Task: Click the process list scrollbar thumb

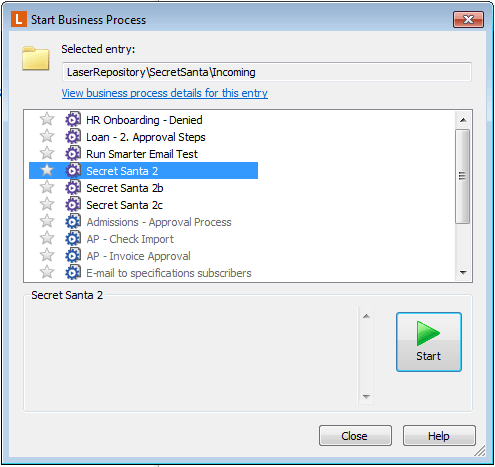Action: [463, 176]
